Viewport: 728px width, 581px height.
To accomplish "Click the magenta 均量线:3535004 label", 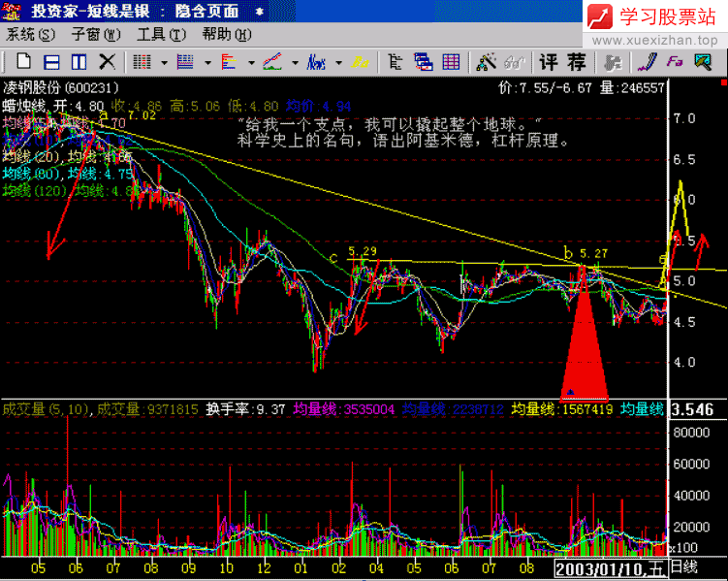I will point(343,409).
